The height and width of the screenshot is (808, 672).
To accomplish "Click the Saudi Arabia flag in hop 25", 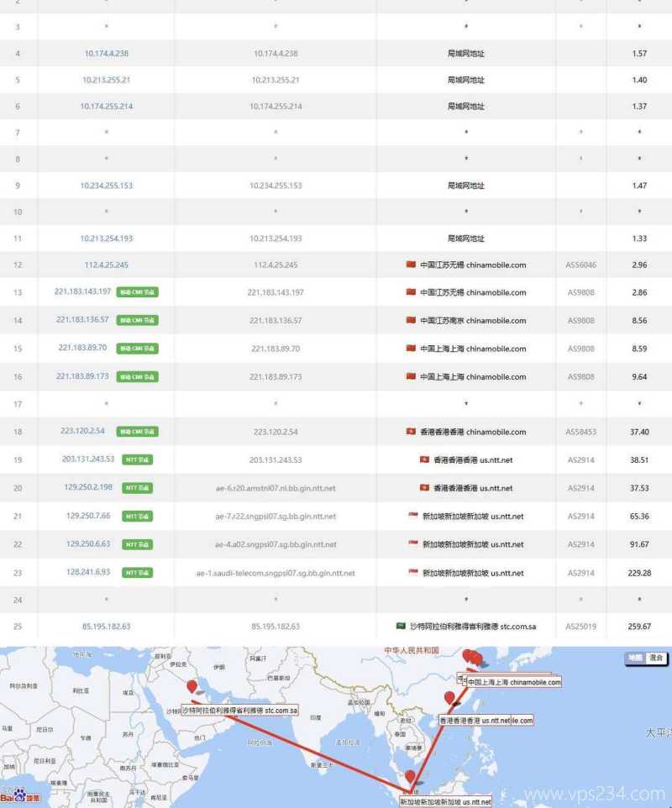I will tap(401, 626).
